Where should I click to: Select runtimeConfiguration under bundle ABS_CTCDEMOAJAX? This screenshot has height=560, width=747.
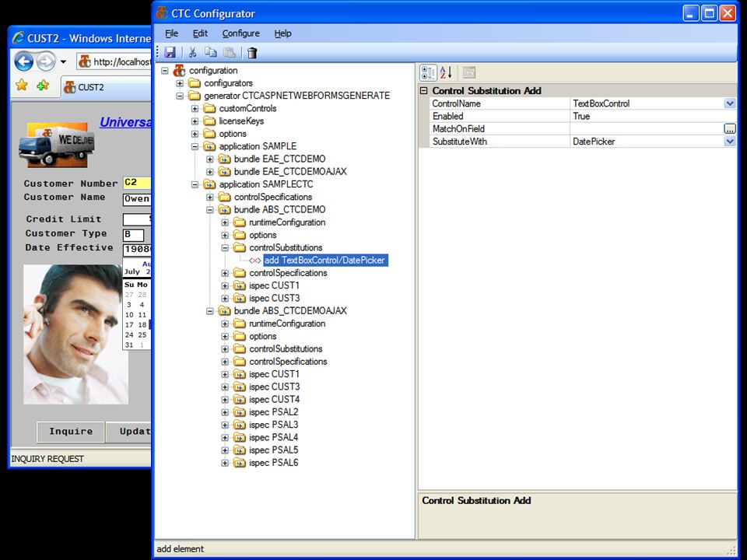[x=287, y=324]
